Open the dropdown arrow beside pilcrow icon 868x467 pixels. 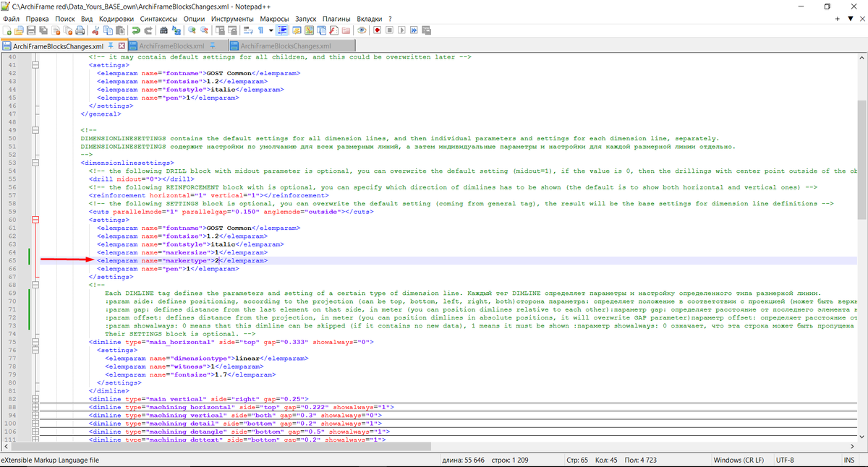(x=271, y=30)
